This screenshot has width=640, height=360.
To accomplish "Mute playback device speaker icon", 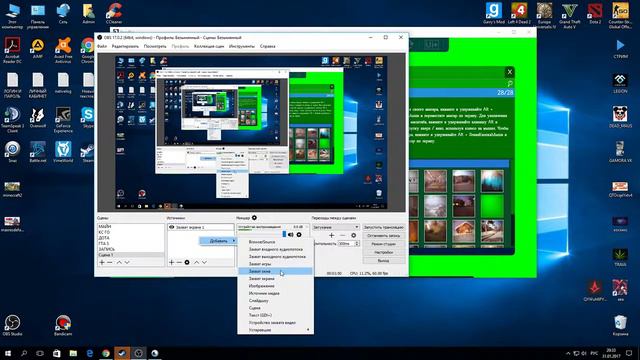I will pyautogui.click(x=291, y=235).
